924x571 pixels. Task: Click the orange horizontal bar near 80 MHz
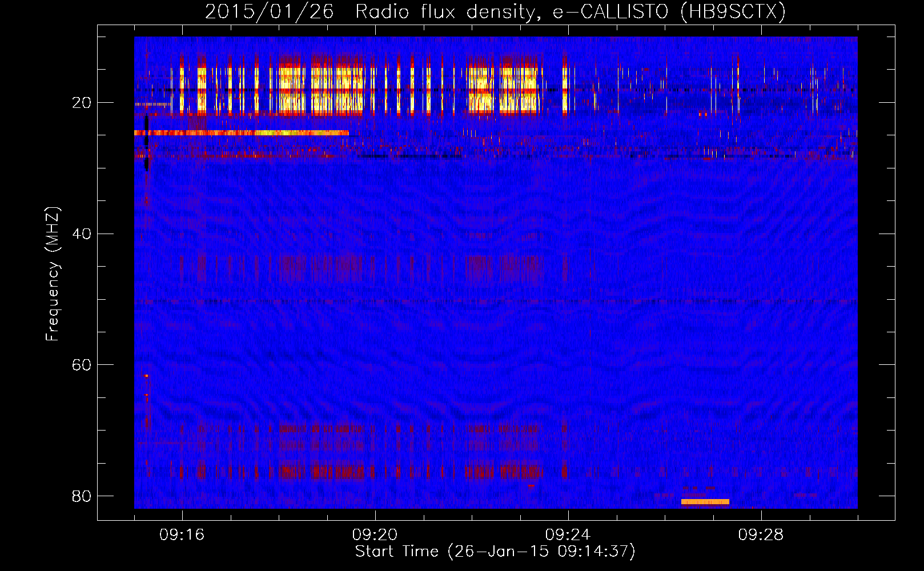[x=705, y=502]
